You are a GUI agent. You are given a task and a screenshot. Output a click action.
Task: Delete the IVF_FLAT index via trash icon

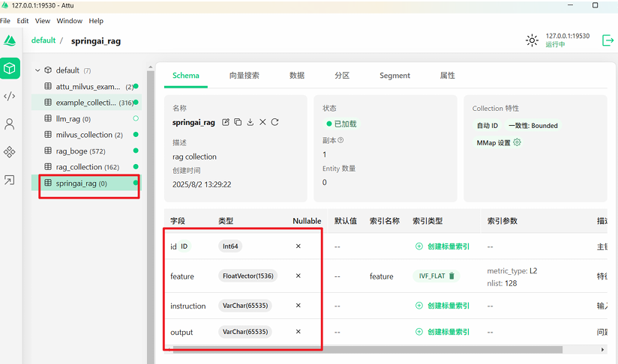(x=451, y=276)
